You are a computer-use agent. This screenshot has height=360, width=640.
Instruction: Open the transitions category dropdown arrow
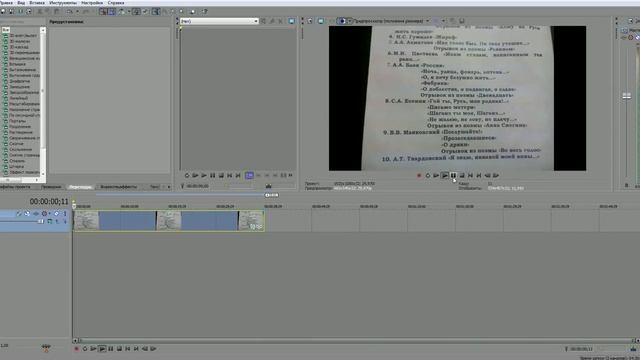(x=43, y=30)
